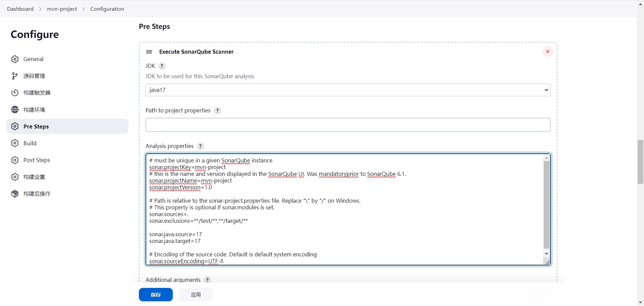This screenshot has width=644, height=306.
Task: Click the textarea scrollbar up arrow
Action: coord(546,157)
